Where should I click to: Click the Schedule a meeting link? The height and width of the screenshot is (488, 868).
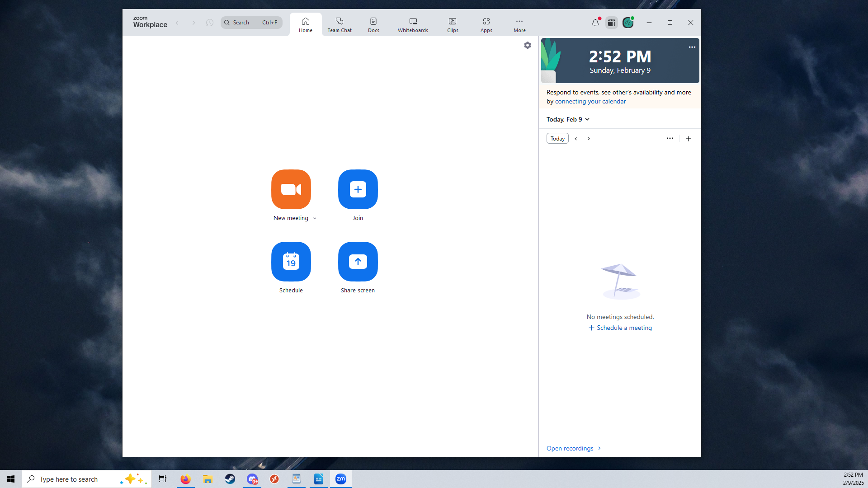(x=620, y=328)
